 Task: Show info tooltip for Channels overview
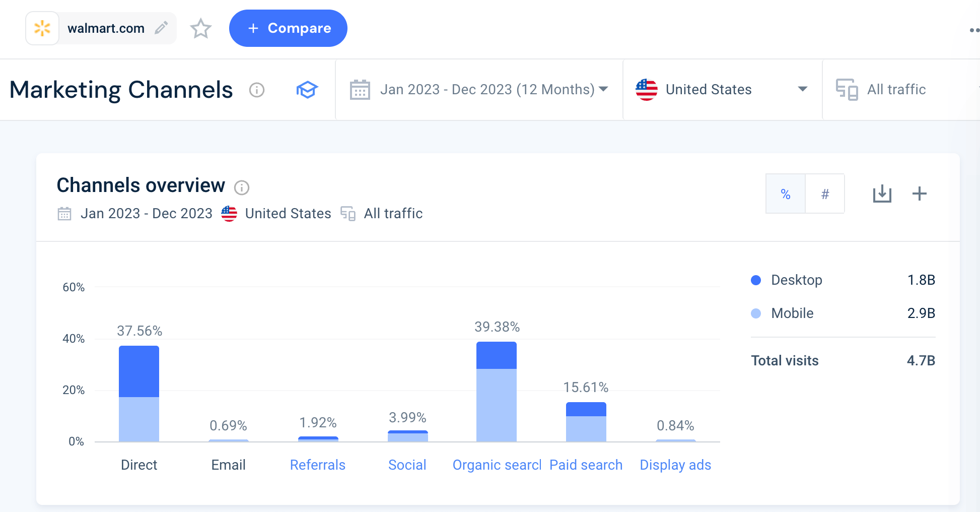tap(242, 187)
